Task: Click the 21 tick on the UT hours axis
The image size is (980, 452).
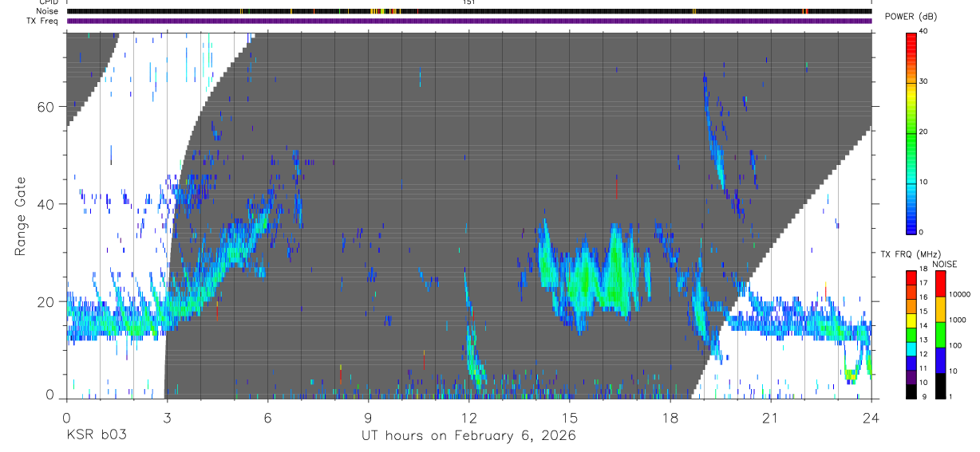Action: (770, 417)
